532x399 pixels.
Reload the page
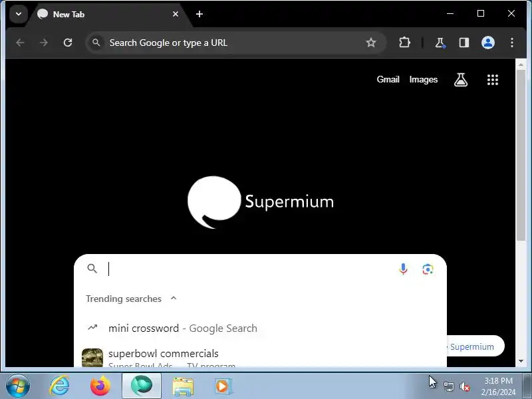coord(68,43)
